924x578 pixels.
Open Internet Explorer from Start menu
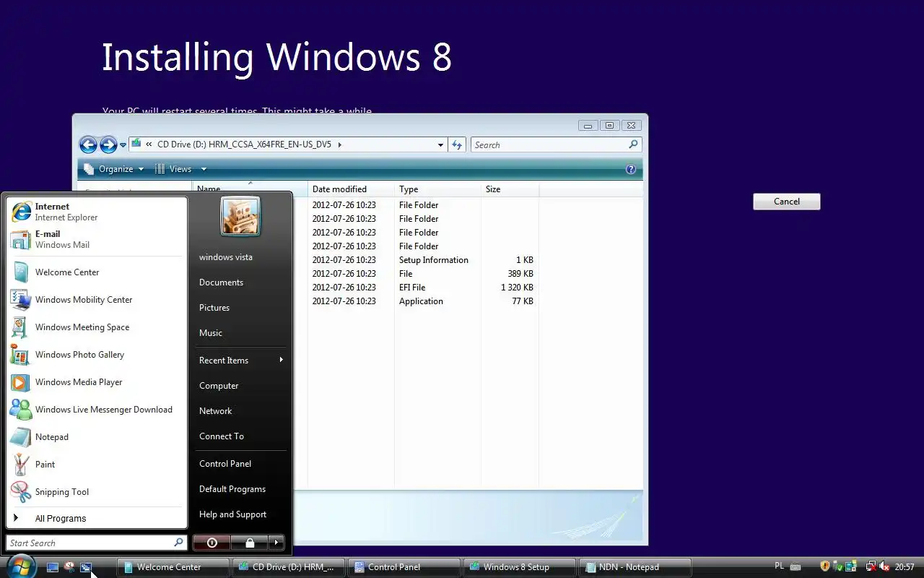pos(97,212)
